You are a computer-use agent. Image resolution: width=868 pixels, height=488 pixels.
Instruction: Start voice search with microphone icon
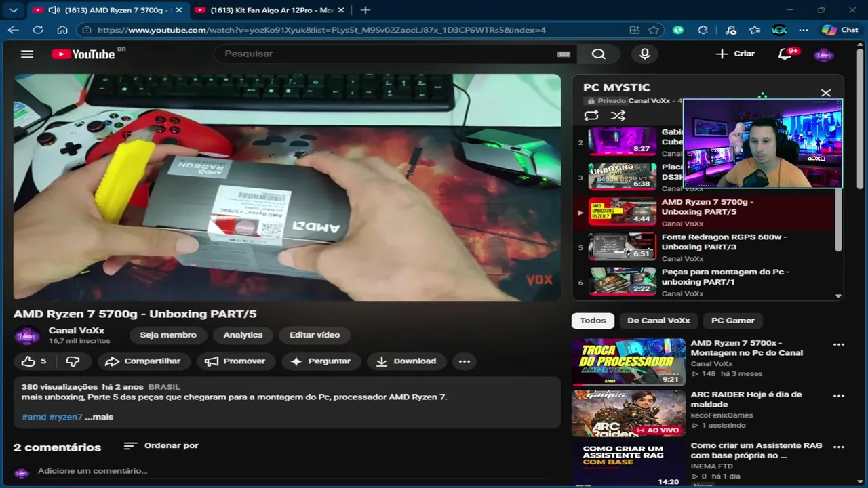645,54
